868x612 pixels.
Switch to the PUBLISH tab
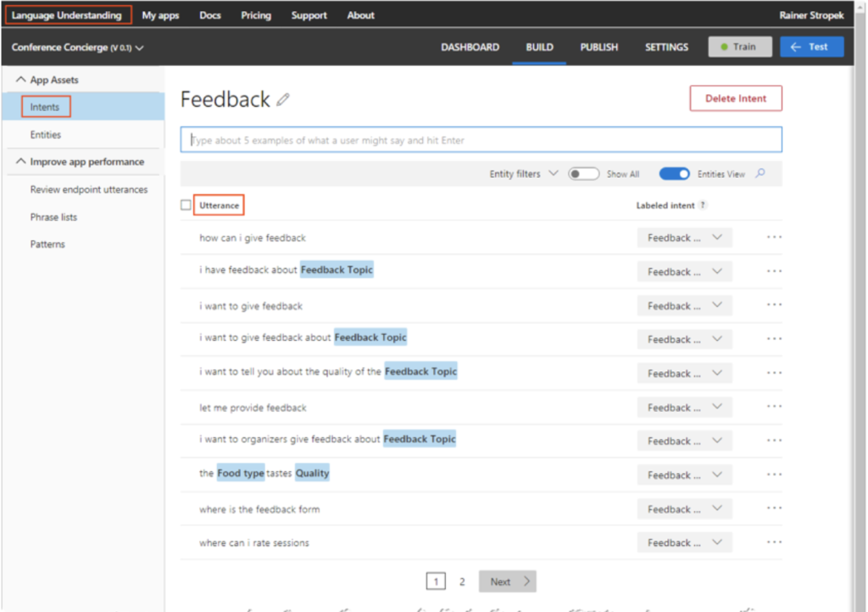598,47
